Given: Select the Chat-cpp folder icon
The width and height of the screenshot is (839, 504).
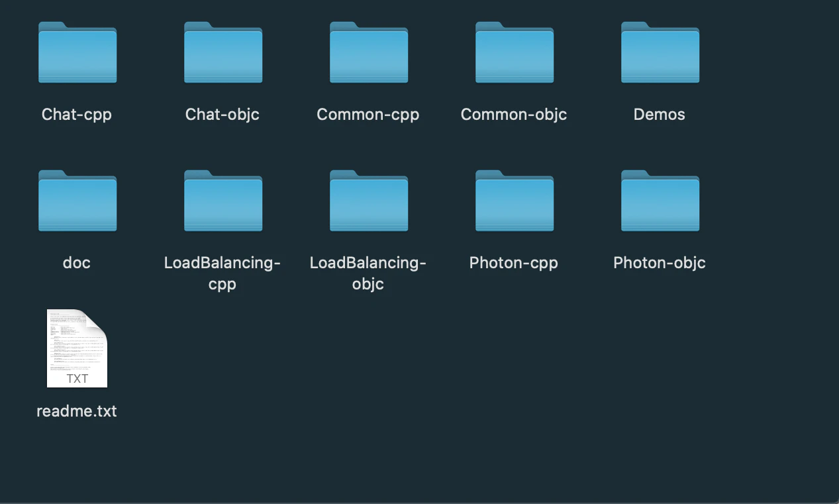Looking at the screenshot, I should pyautogui.click(x=77, y=52).
